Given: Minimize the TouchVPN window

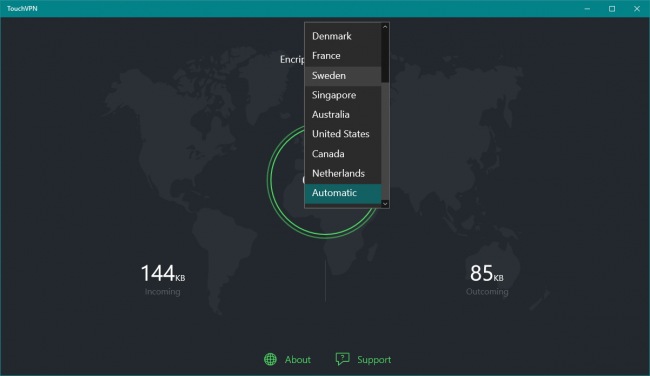Looking at the screenshot, I should point(587,9).
